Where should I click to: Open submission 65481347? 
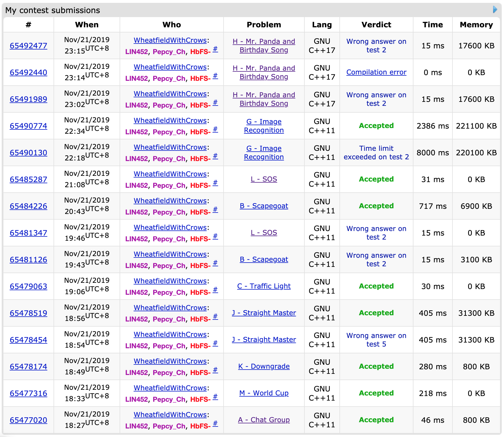coord(28,233)
